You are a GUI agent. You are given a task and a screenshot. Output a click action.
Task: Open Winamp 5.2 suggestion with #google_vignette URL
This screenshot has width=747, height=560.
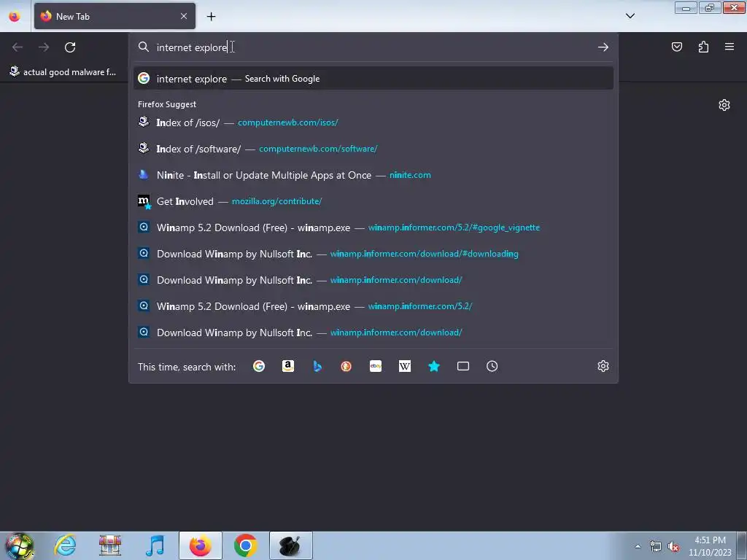pyautogui.click(x=373, y=227)
